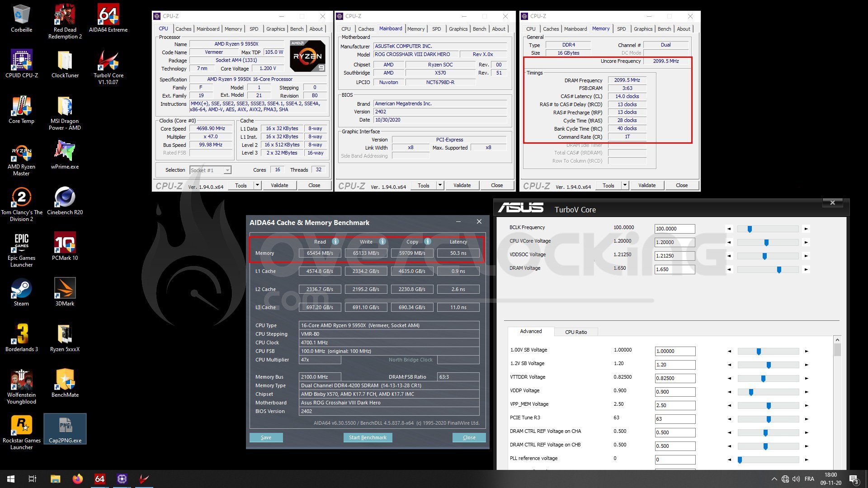Adjust the DRAM Voltage slider in TurboV
This screenshot has height=488, width=868.
tap(779, 270)
